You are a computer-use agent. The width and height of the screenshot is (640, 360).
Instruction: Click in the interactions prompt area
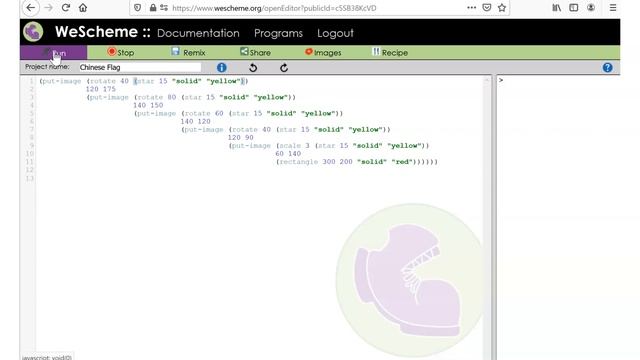[x=558, y=80]
